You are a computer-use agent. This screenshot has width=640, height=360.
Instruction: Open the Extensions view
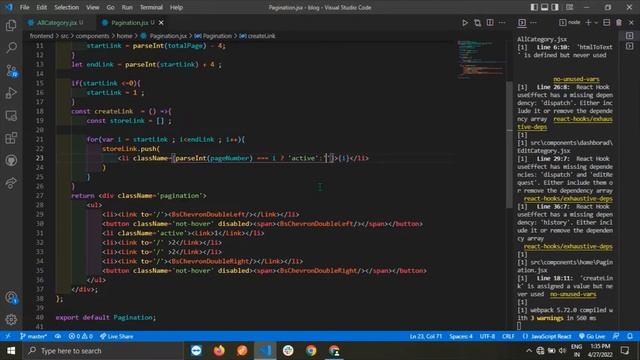(11, 138)
